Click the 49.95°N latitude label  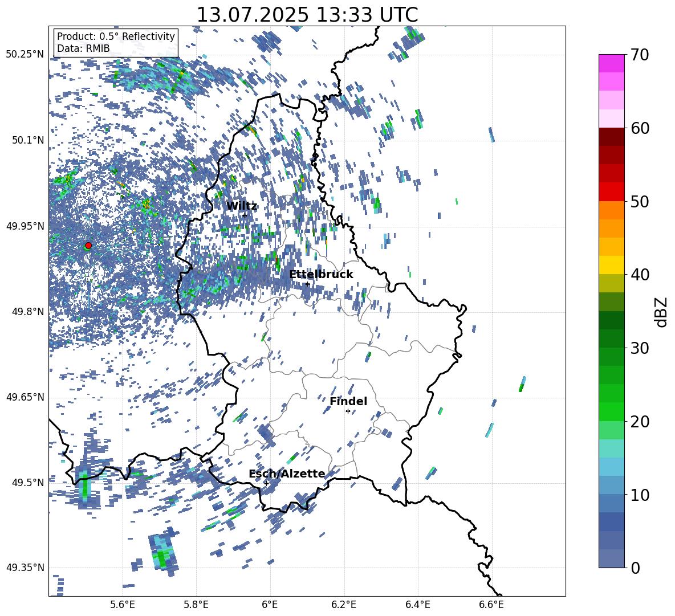tap(25, 226)
